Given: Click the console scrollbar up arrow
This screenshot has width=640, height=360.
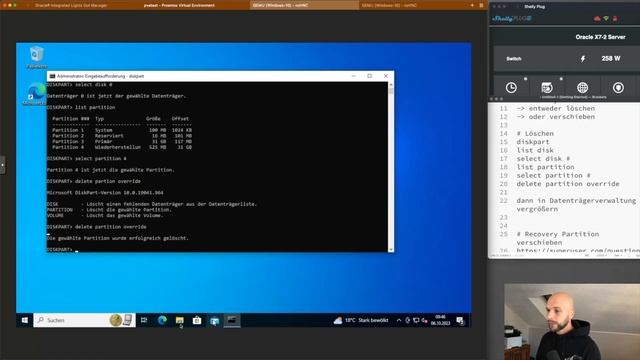Looking at the screenshot, I should click(x=391, y=84).
